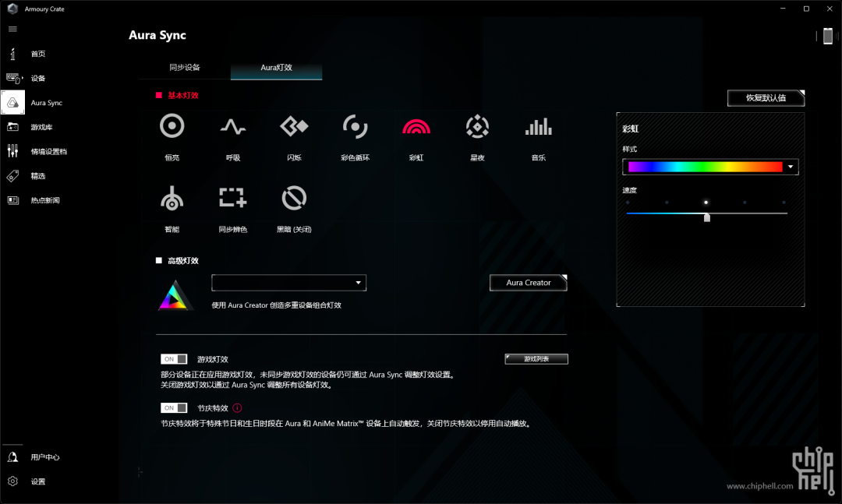Click the Armoury Crate logo in title bar

pyautogui.click(x=13, y=9)
